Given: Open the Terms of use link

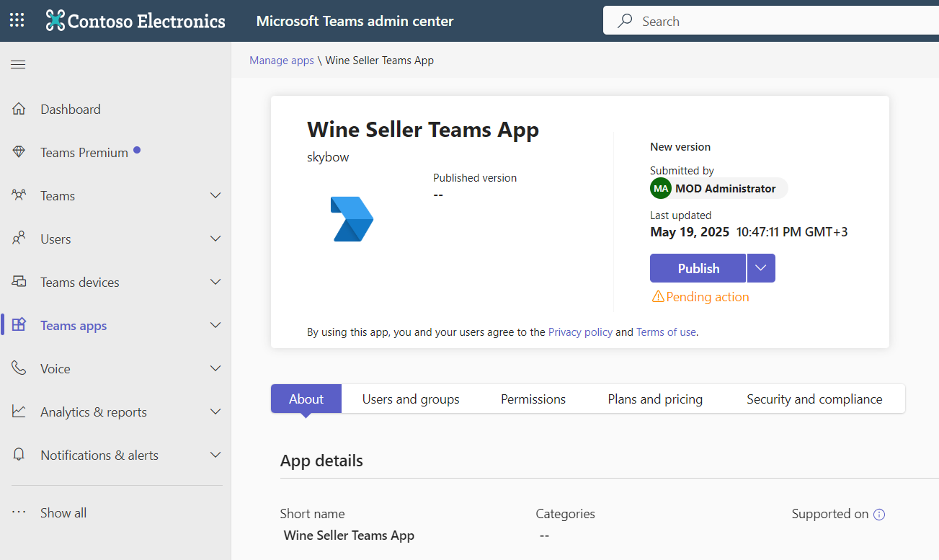Looking at the screenshot, I should [666, 332].
